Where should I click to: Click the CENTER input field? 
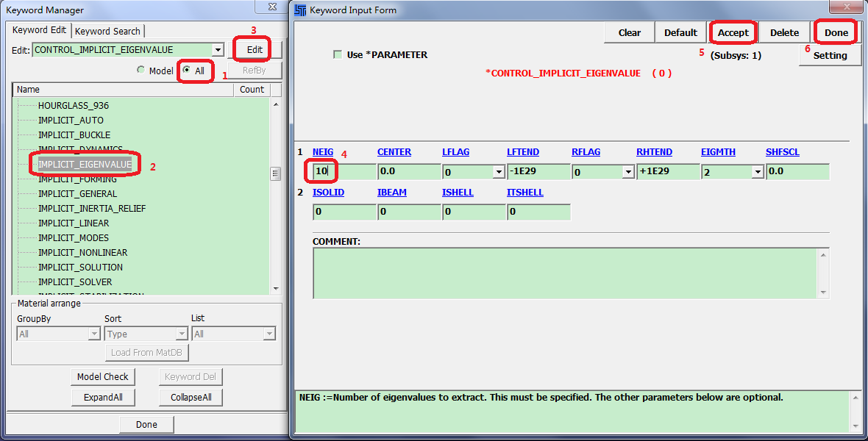point(409,171)
